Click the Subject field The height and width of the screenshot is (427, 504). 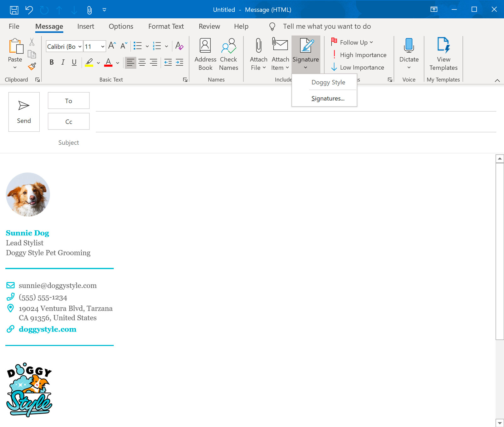(x=296, y=142)
